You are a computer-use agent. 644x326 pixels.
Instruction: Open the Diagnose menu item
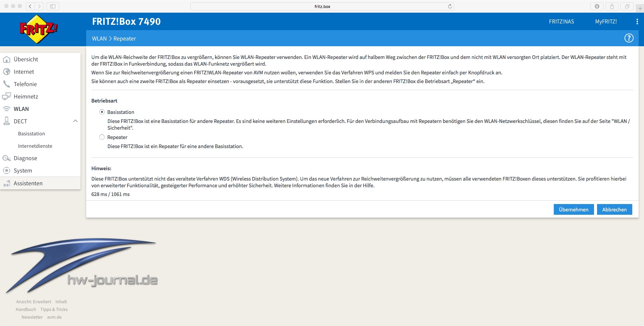tap(25, 158)
